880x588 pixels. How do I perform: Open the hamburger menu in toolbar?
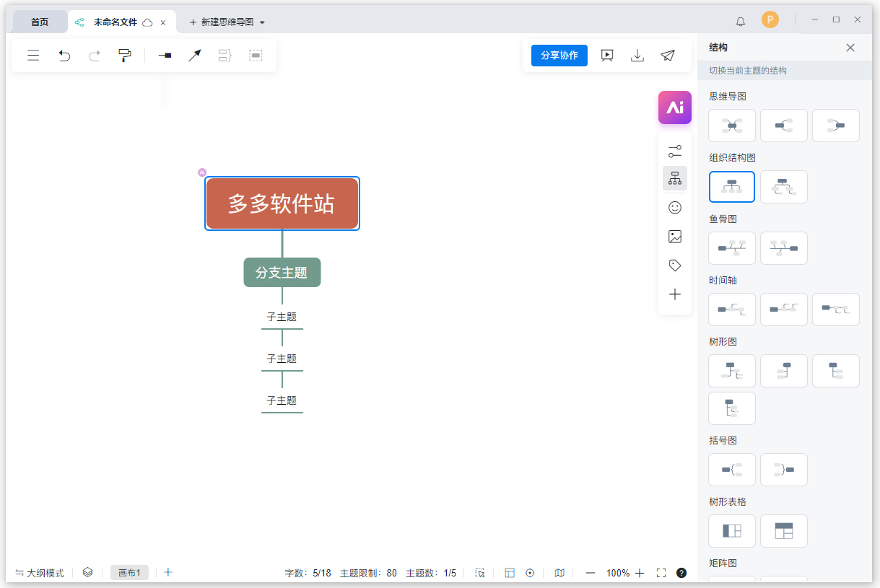point(33,55)
